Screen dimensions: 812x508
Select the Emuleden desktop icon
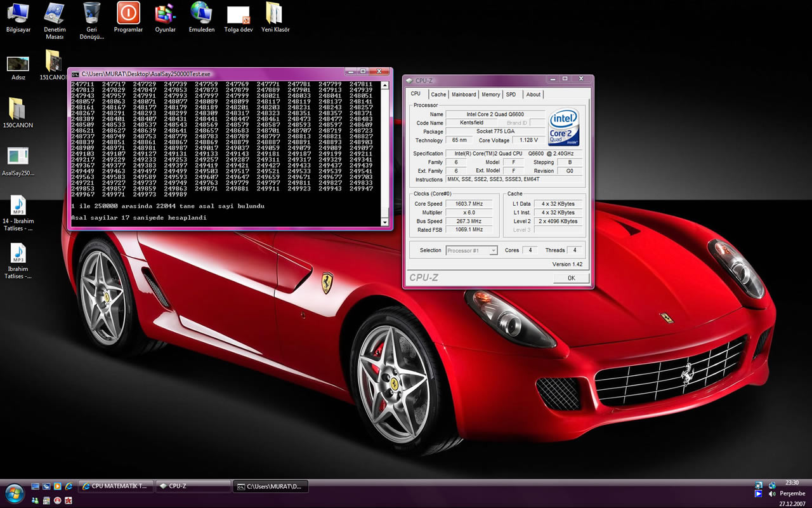pos(202,17)
